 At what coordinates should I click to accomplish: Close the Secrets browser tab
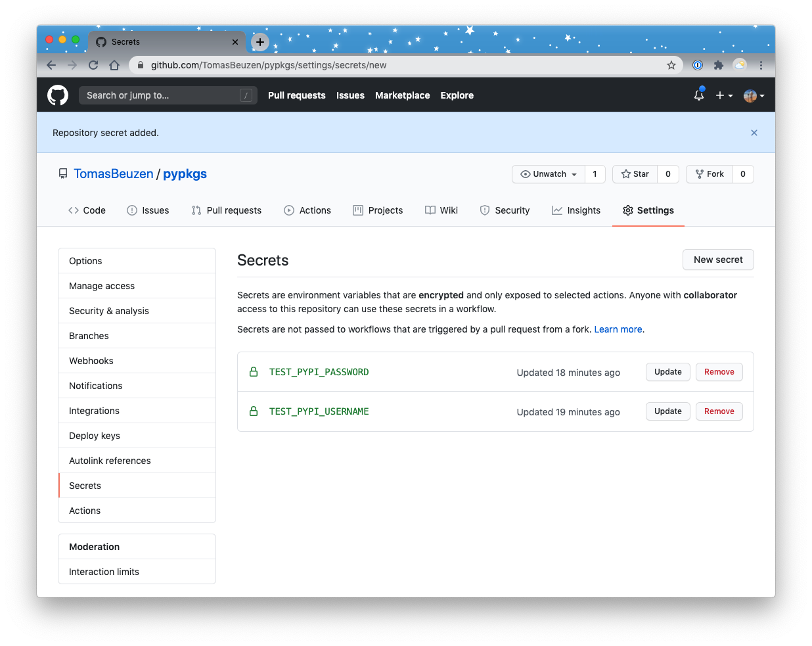click(x=235, y=42)
